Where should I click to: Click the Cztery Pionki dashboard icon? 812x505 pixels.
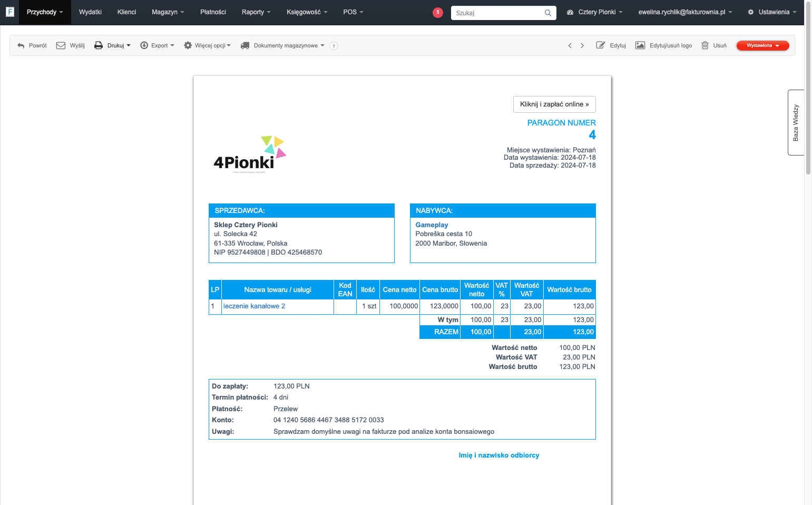click(570, 12)
